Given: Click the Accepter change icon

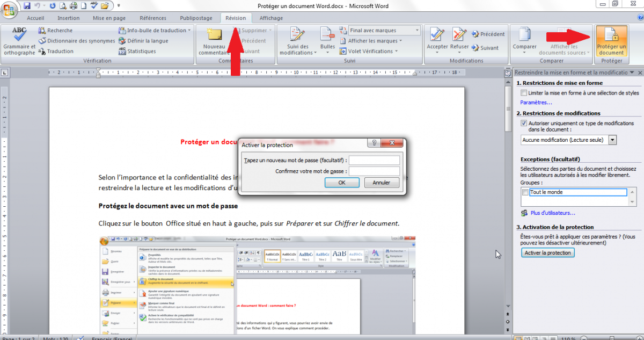Looking at the screenshot, I should (x=437, y=35).
